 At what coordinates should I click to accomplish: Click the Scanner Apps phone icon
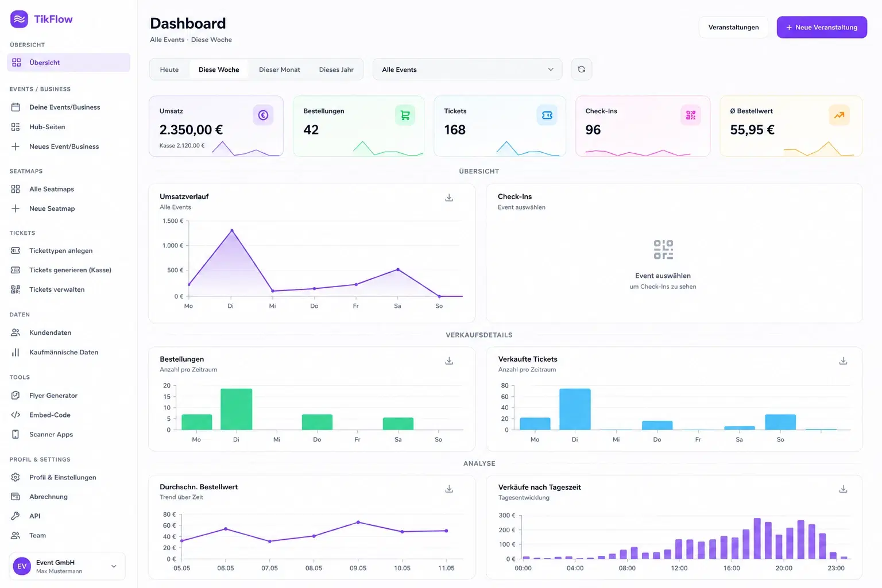[16, 434]
